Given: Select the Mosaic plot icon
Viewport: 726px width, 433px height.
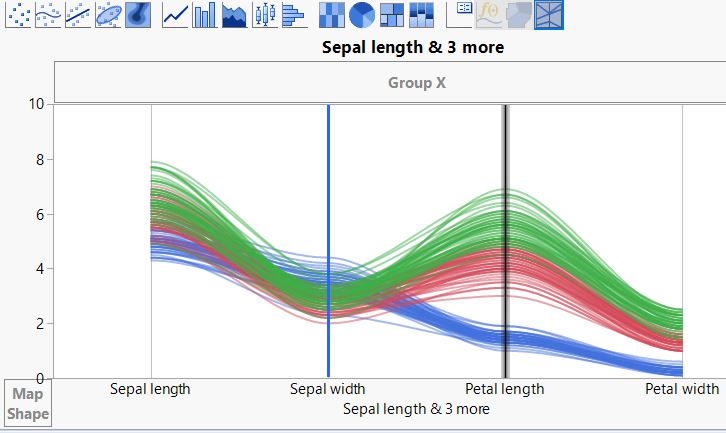Looking at the screenshot, I should point(421,14).
